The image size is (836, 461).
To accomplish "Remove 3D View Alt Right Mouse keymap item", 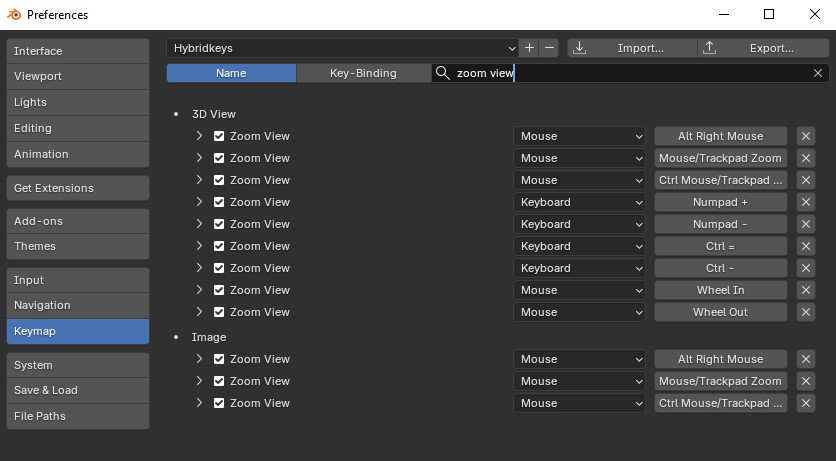I will (806, 136).
